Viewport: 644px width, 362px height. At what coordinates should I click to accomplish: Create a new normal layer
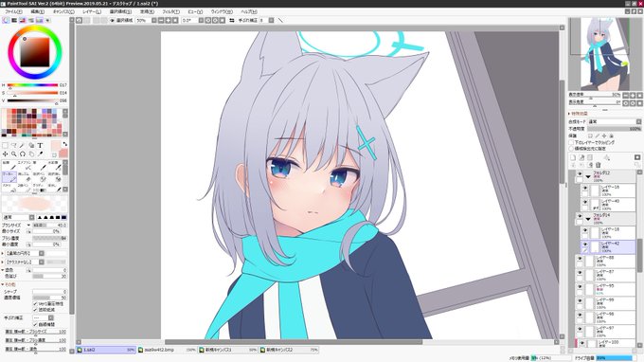(x=573, y=157)
